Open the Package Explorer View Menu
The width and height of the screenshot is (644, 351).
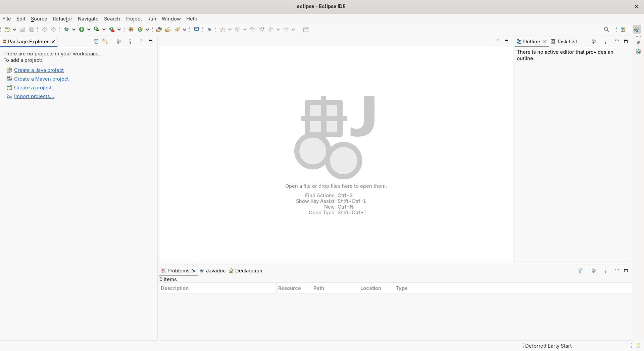tap(130, 42)
